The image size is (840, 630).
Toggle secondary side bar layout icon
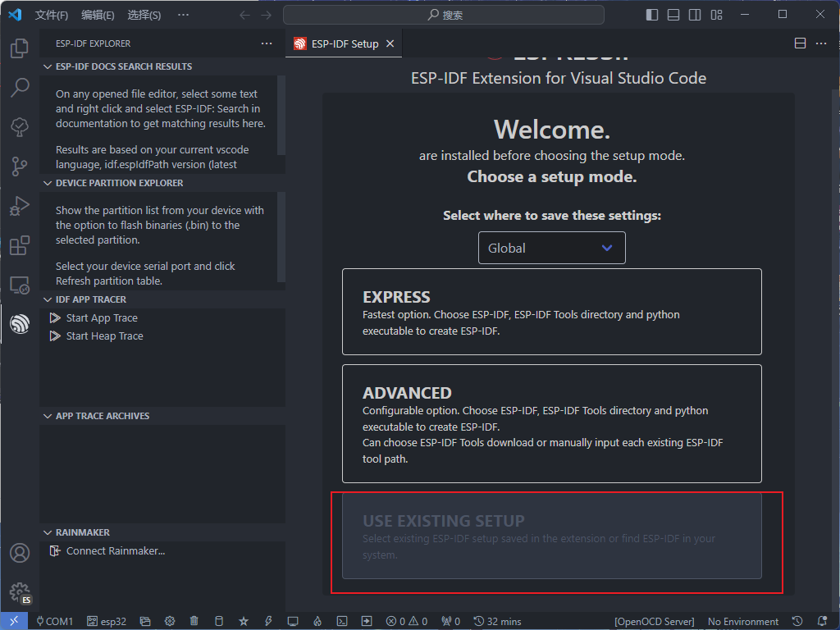tap(695, 15)
